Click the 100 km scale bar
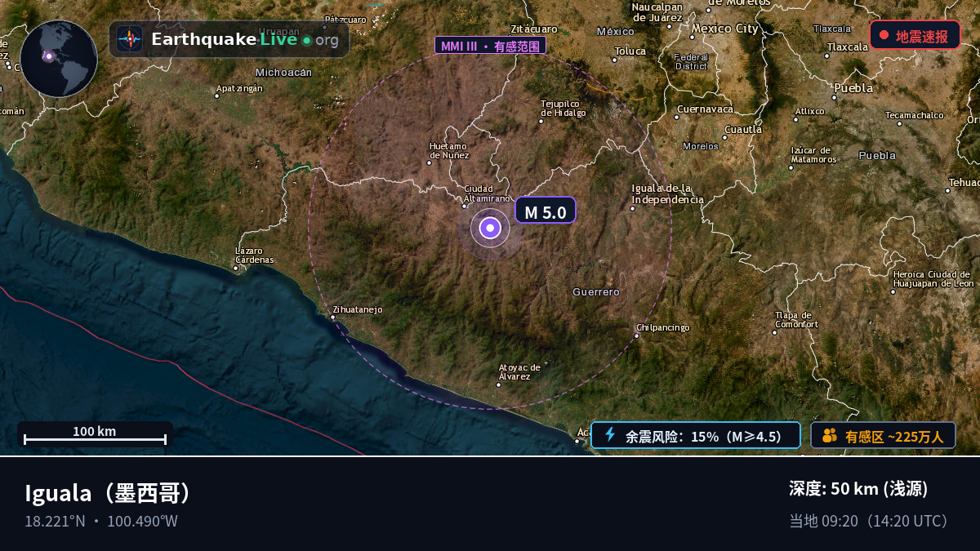The image size is (980, 551). point(95,434)
